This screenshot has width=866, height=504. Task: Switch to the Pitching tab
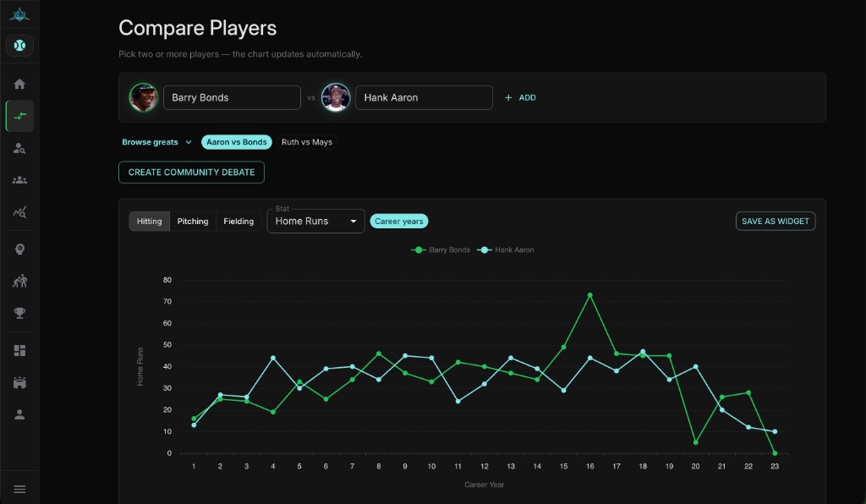pos(193,222)
